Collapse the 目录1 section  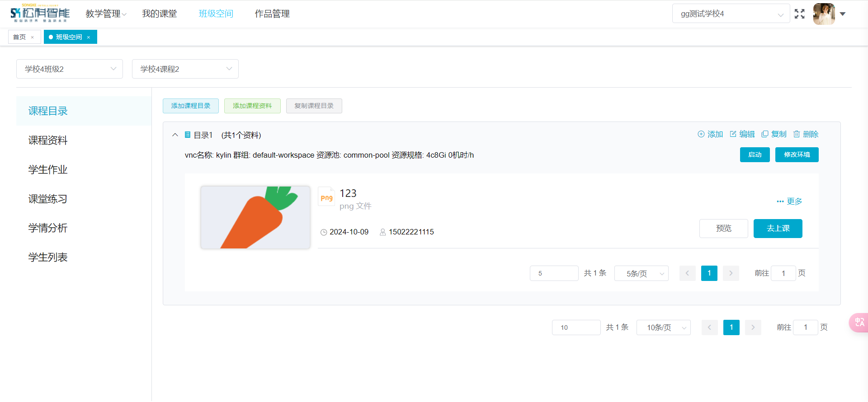175,135
